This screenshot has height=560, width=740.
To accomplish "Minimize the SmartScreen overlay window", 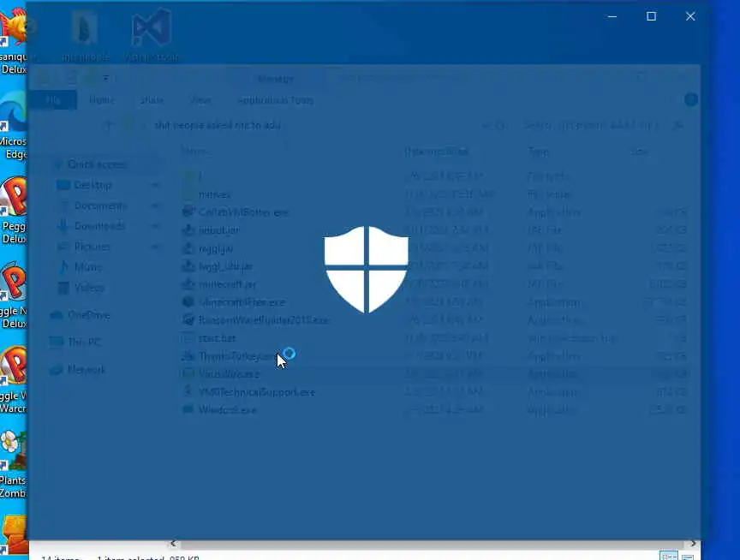I will (x=612, y=16).
